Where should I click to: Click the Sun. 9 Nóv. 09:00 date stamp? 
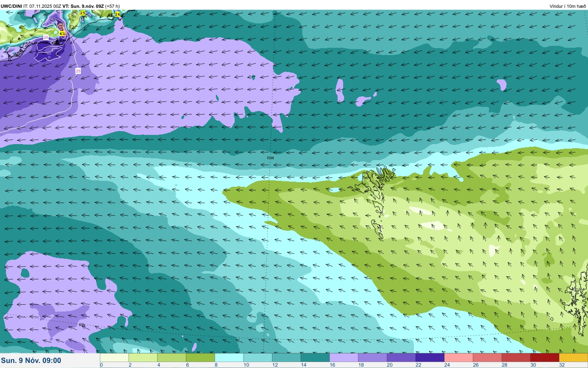(31, 361)
